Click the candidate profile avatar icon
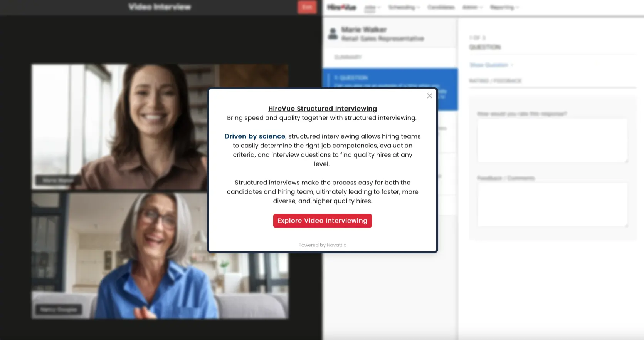The height and width of the screenshot is (340, 644). [x=333, y=34]
